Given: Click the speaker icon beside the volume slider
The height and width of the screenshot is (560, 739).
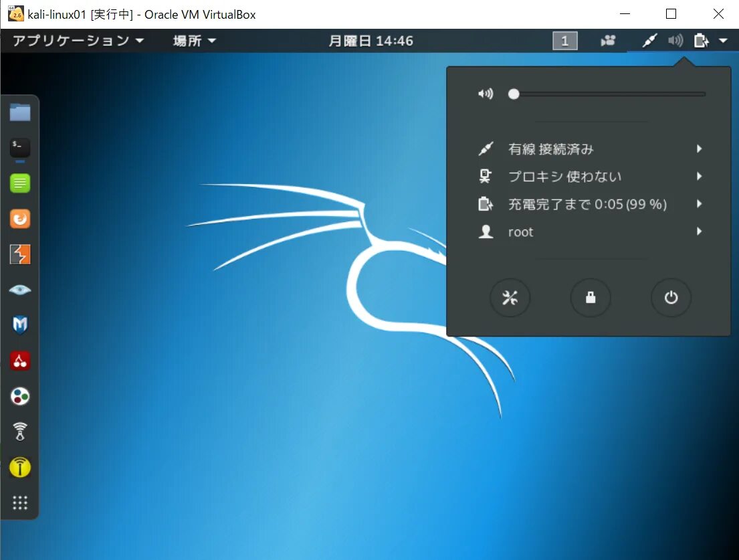Looking at the screenshot, I should pos(486,94).
